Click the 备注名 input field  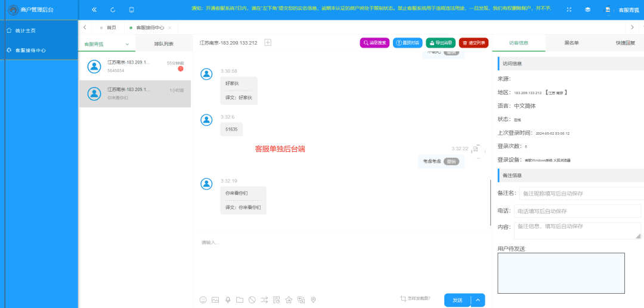[x=581, y=194]
